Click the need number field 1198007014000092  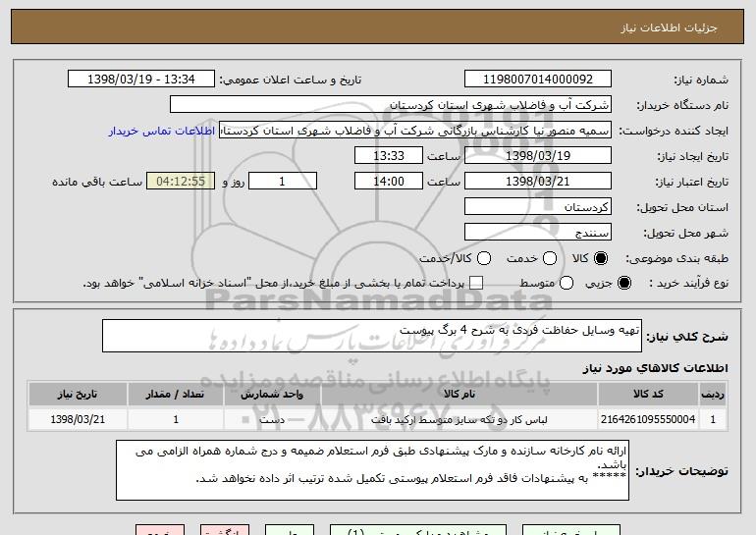pos(538,80)
